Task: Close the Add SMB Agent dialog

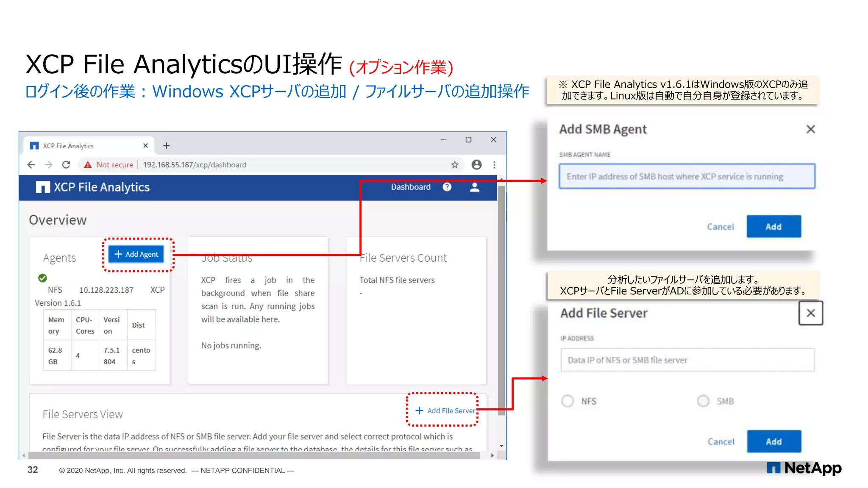Action: (x=810, y=129)
